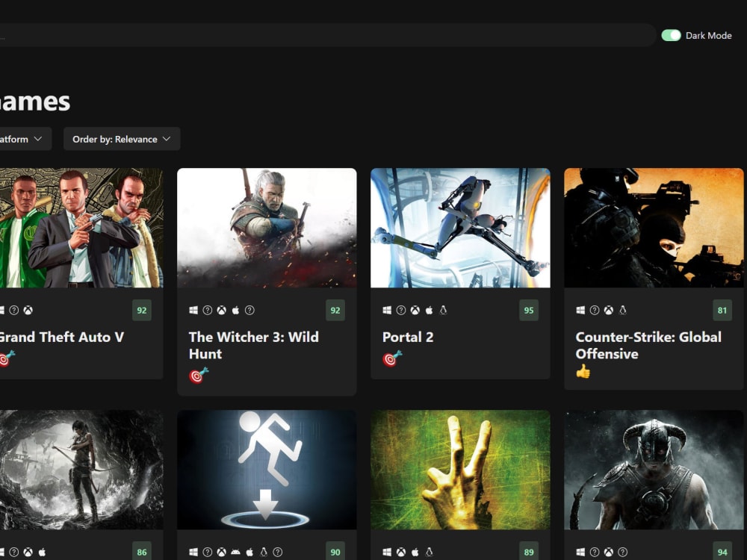Click the Windows icon on the card scored 90

point(193,553)
